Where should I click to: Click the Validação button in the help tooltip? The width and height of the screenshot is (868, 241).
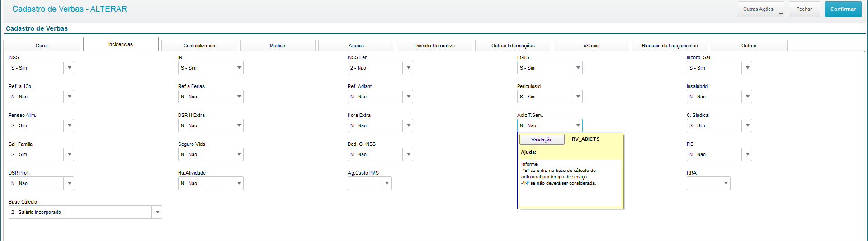pos(542,139)
